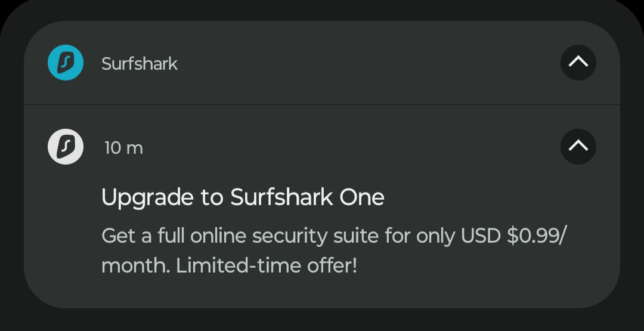The width and height of the screenshot is (644, 331).
Task: Tap the USD $0.99/ price text
Action: [514, 236]
